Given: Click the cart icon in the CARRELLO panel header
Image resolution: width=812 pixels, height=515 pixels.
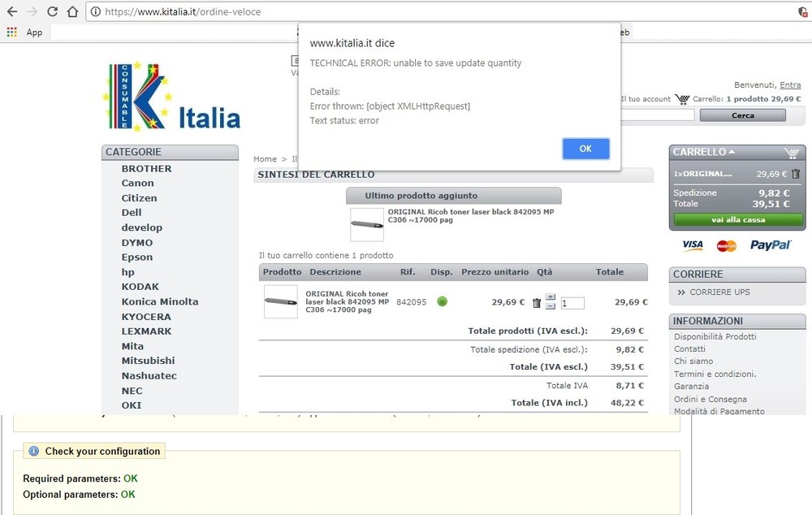Looking at the screenshot, I should pyautogui.click(x=792, y=153).
